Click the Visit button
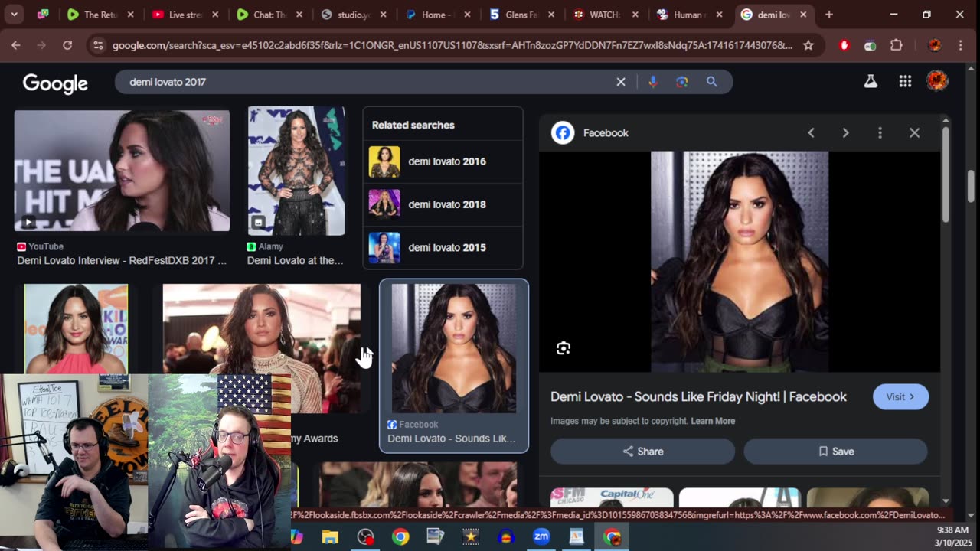The width and height of the screenshot is (980, 551). (900, 397)
